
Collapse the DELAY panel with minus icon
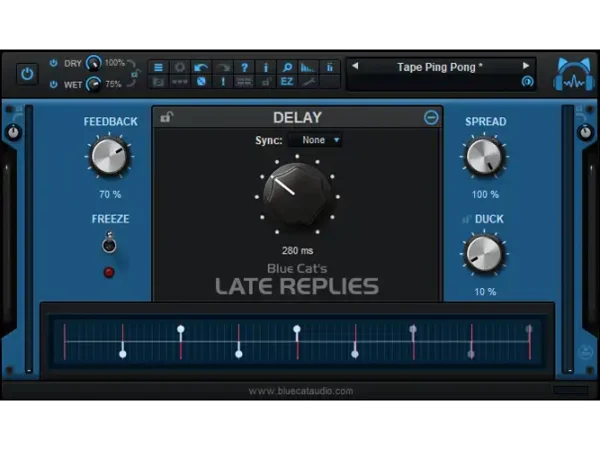tap(431, 117)
